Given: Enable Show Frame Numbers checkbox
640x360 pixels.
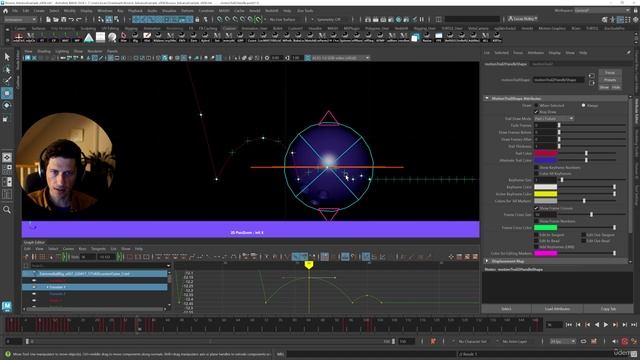Looking at the screenshot, I should 536,221.
